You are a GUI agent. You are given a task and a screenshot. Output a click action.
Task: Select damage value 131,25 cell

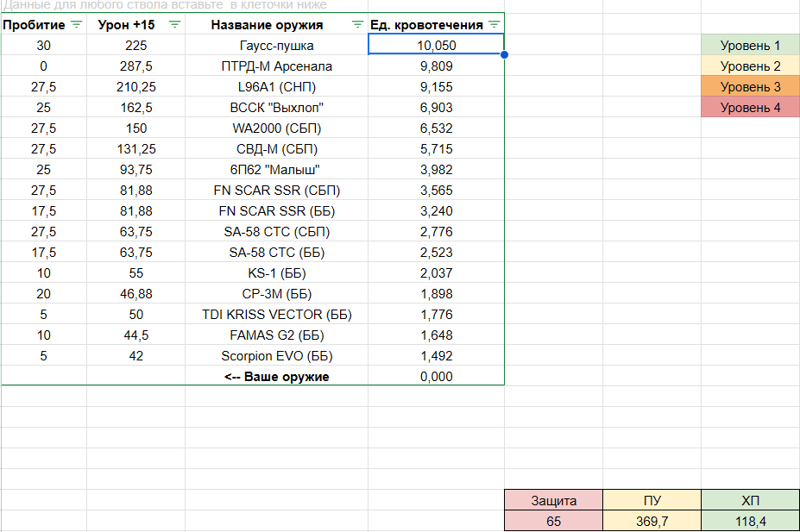(x=135, y=149)
